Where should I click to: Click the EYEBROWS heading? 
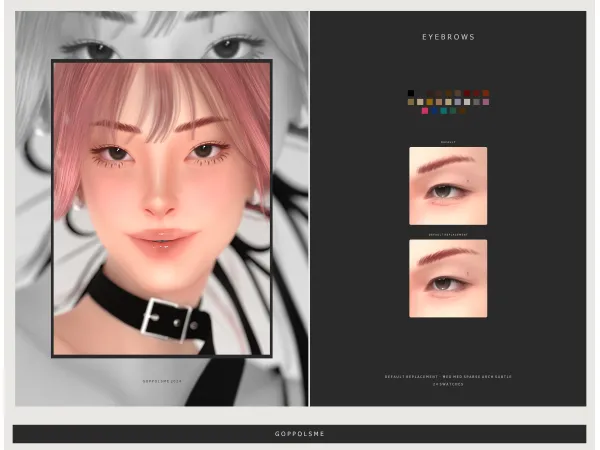(448, 37)
